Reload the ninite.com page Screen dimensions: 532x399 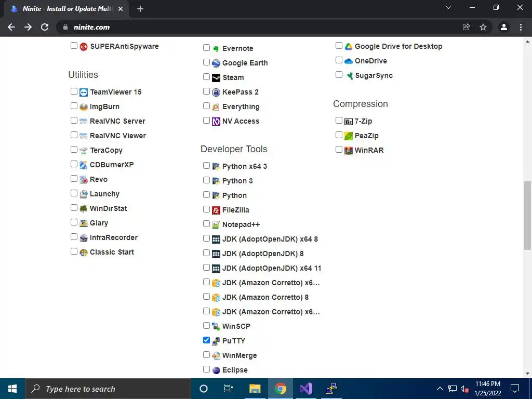[x=45, y=27]
